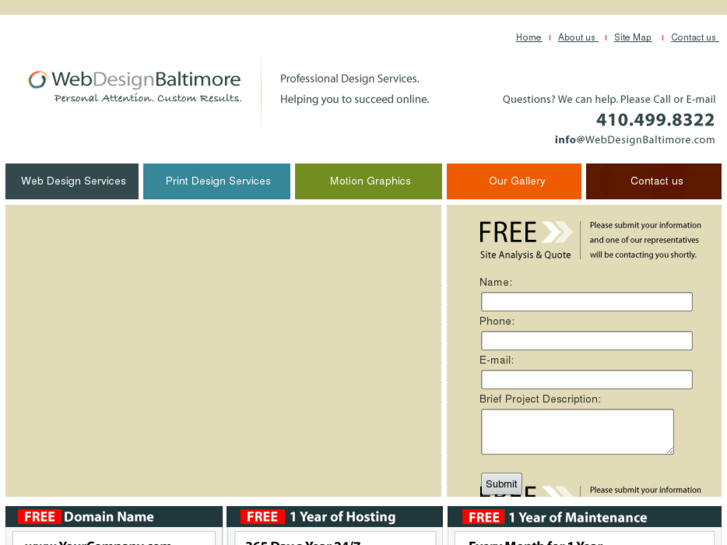Go to the About us link

coord(577,38)
